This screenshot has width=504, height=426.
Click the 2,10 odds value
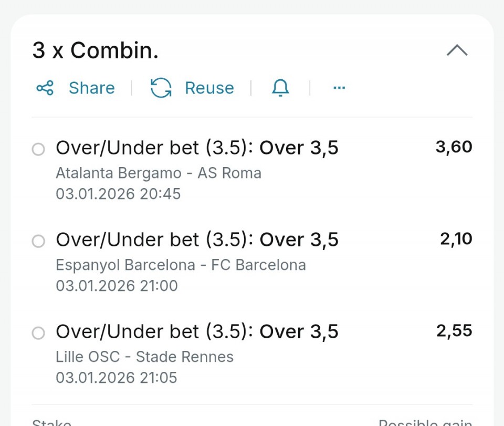coord(456,239)
